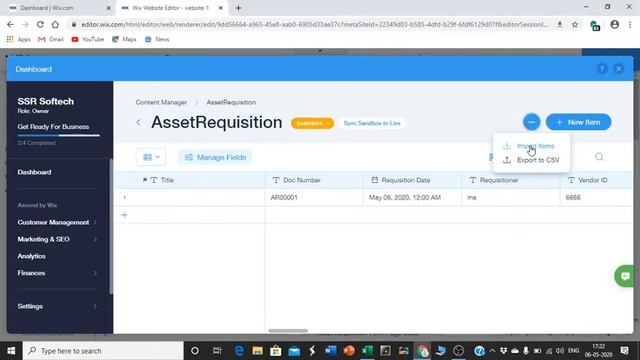Viewport: 640px width, 360px height.
Task: Open Excel from the taskbar
Action: 367,351
